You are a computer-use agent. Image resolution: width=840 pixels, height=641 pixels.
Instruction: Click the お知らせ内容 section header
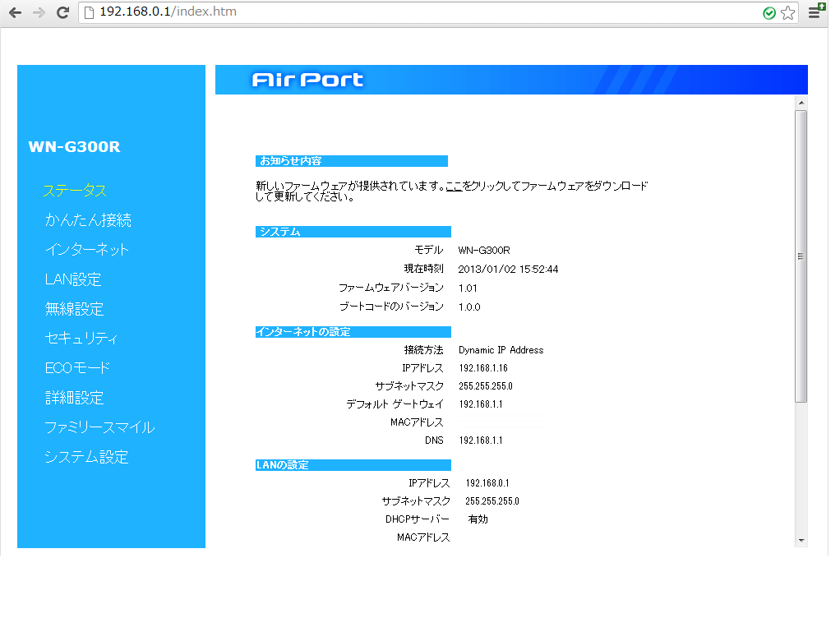[352, 161]
